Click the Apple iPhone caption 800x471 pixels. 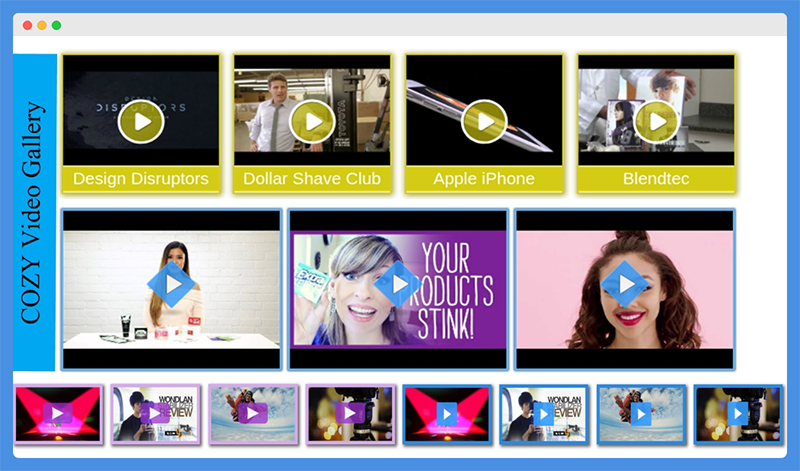coord(484,179)
